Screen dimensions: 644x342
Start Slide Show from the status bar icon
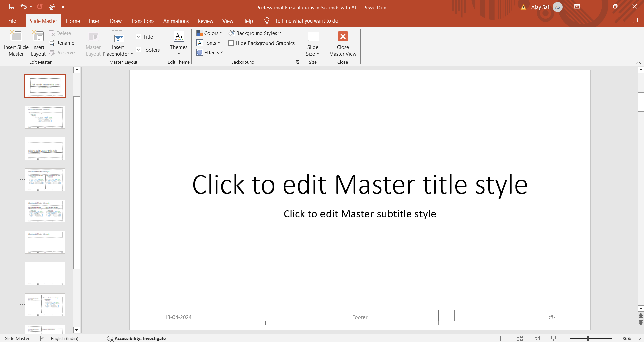click(x=553, y=338)
